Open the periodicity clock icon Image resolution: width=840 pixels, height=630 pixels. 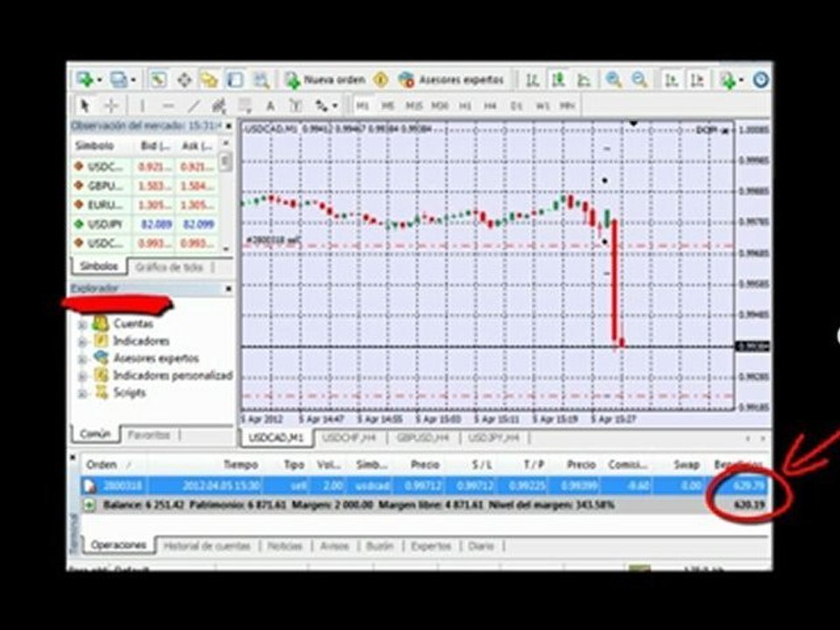760,80
